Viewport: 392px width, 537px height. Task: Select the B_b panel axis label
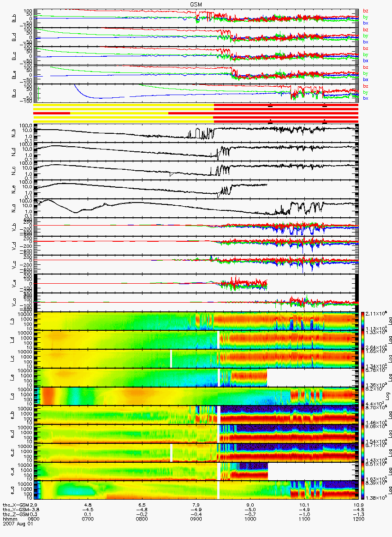coord(14,18)
